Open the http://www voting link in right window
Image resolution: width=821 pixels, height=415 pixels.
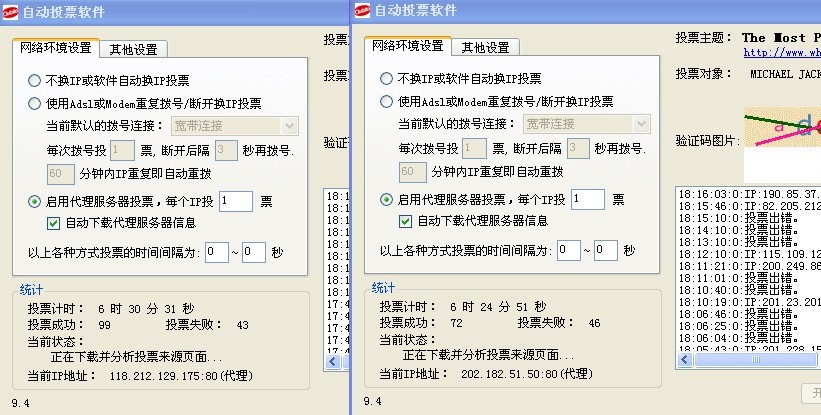(x=782, y=53)
